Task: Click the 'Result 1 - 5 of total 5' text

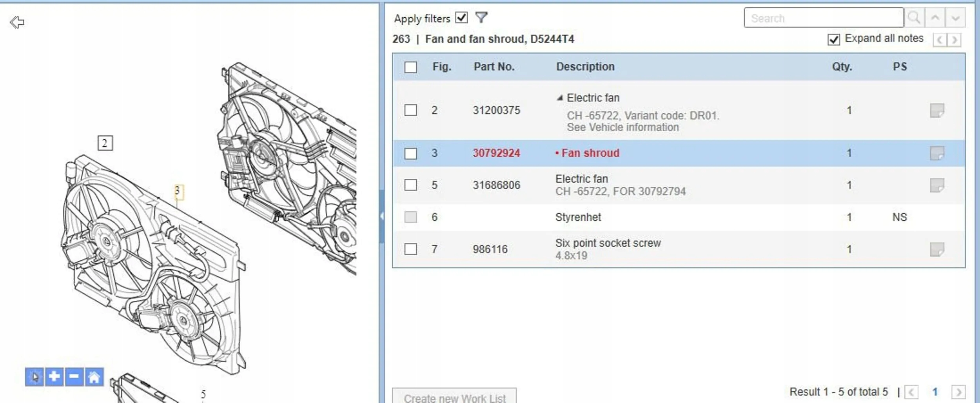Action: (838, 392)
